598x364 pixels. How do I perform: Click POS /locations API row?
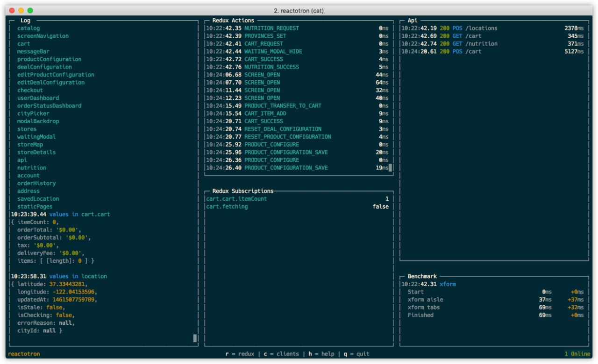493,28
